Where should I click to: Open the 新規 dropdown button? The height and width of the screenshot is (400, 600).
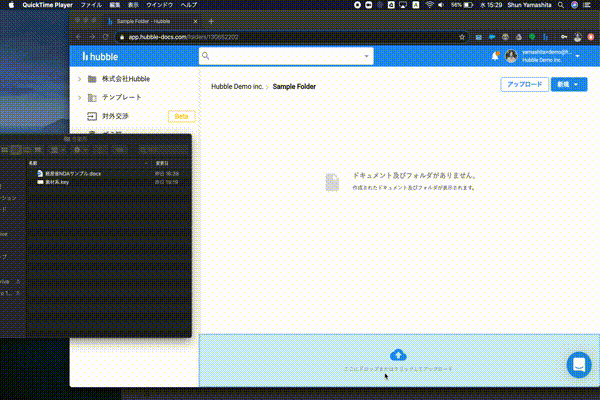pos(569,84)
